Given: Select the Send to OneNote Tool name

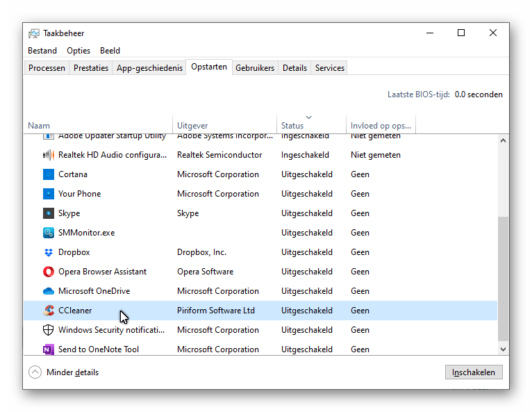Looking at the screenshot, I should [x=99, y=349].
